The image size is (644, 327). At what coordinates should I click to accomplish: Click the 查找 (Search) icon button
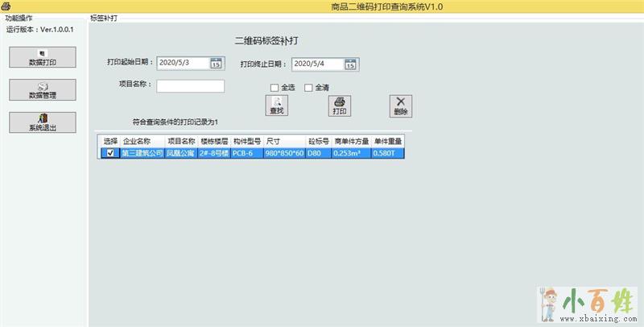pyautogui.click(x=276, y=106)
